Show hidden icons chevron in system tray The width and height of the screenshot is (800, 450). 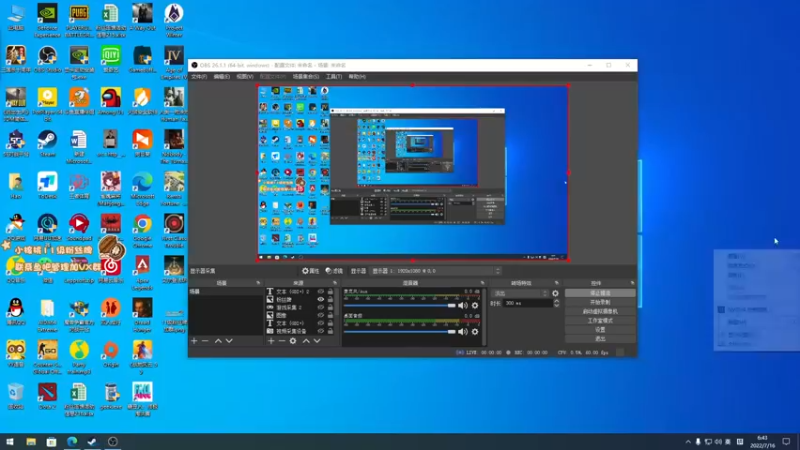coord(688,442)
